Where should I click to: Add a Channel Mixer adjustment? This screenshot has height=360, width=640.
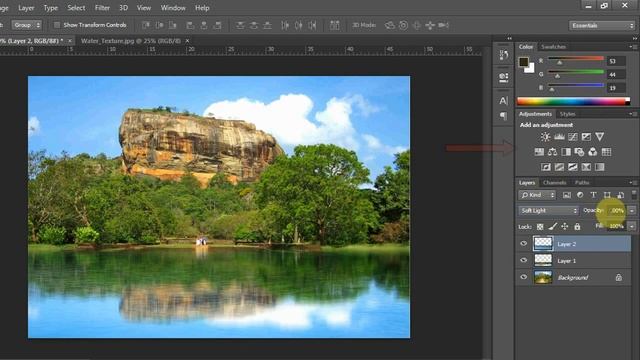click(593, 152)
